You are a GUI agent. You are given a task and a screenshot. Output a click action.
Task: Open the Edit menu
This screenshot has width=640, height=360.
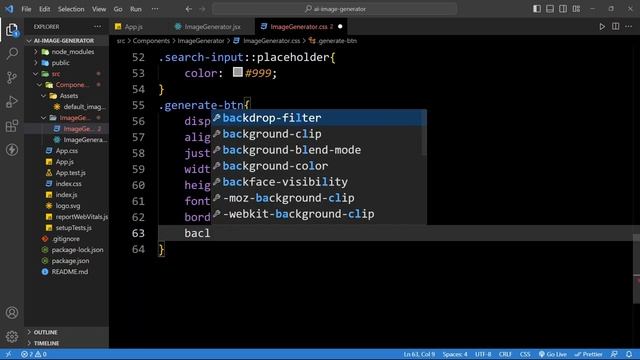(44, 9)
